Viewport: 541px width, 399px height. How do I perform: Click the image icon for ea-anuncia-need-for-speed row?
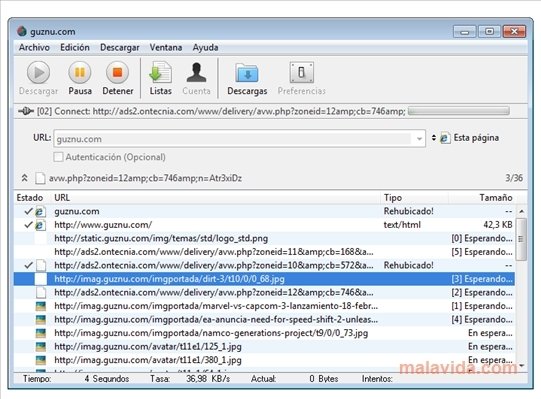tap(41, 320)
